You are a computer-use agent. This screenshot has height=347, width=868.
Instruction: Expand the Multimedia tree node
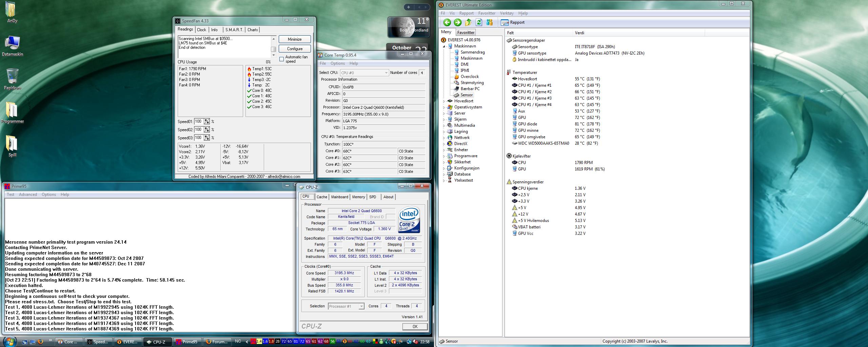(444, 125)
